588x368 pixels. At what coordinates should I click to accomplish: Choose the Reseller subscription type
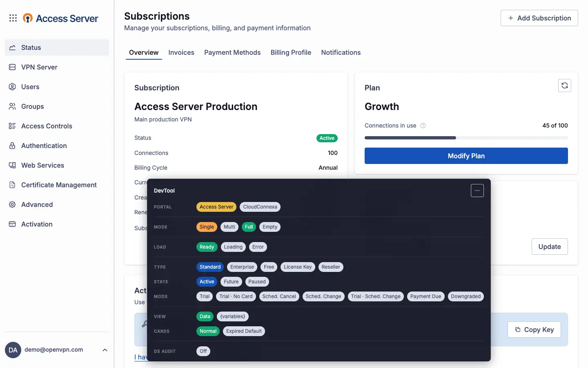point(331,267)
